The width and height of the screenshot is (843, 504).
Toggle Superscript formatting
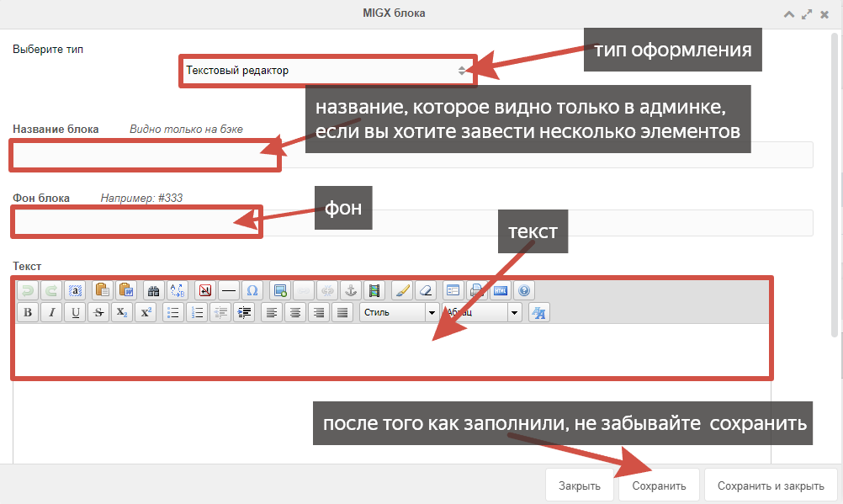pyautogui.click(x=146, y=312)
